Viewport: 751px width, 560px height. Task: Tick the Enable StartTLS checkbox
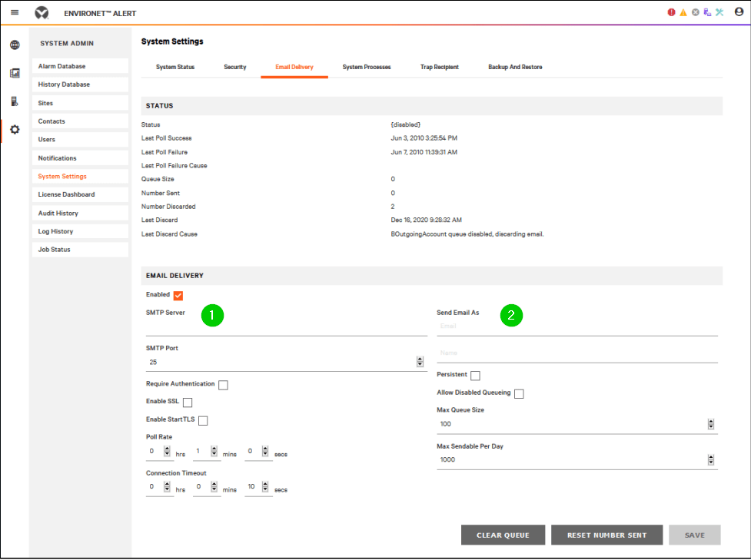tap(203, 421)
